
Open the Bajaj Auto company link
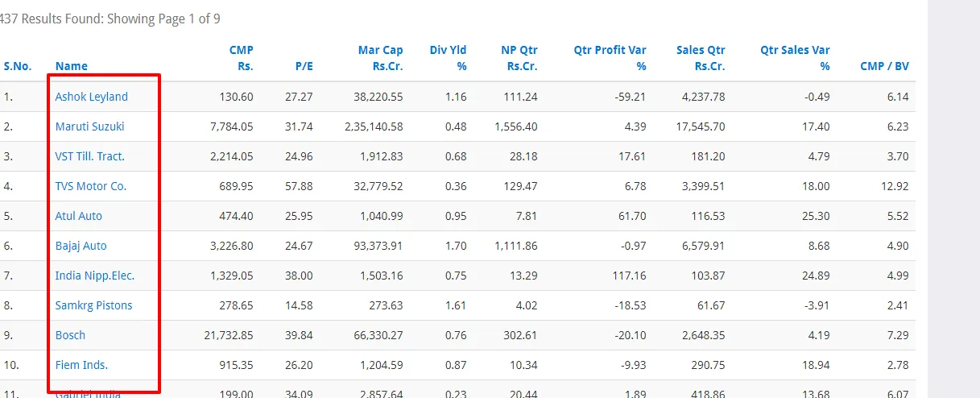coord(81,246)
